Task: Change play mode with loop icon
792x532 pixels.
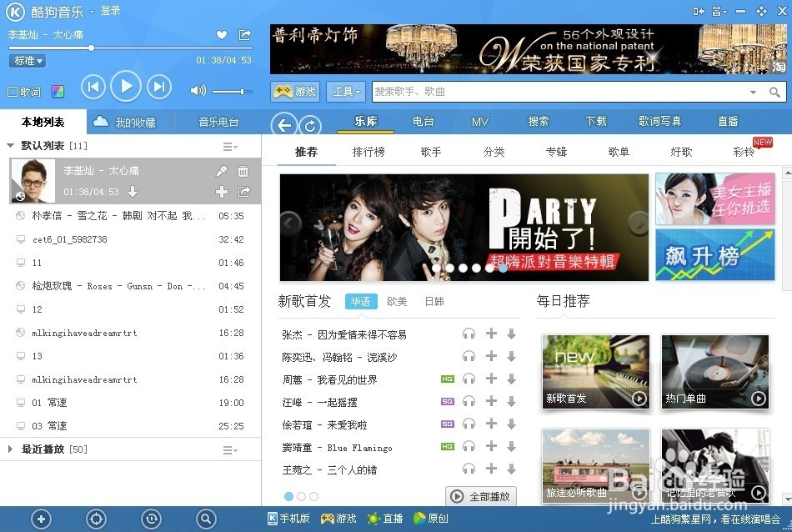Action: 151,519
